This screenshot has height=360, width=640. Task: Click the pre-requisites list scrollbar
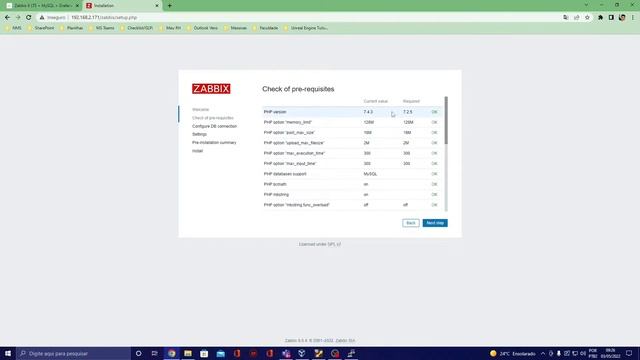tap(446, 120)
